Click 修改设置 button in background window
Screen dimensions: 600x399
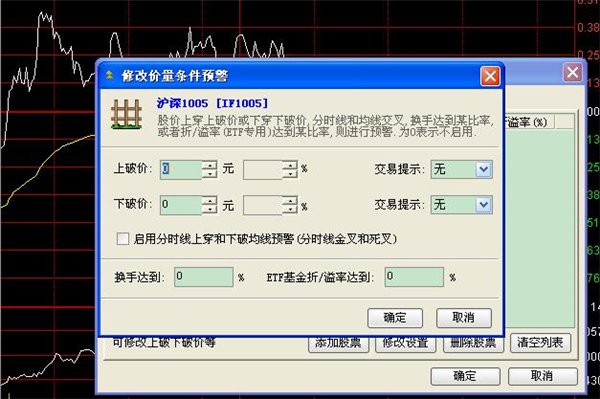(406, 344)
